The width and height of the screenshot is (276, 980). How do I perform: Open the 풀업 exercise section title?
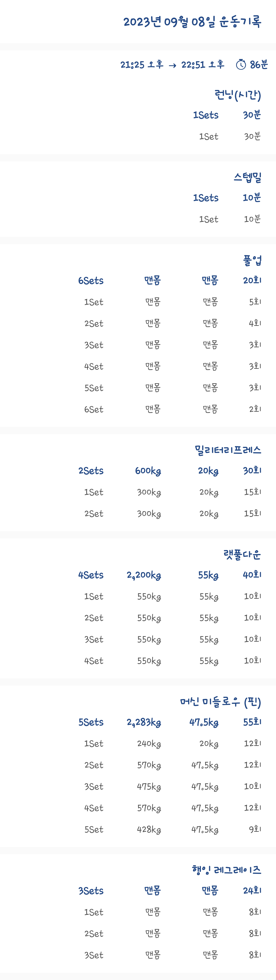click(252, 260)
